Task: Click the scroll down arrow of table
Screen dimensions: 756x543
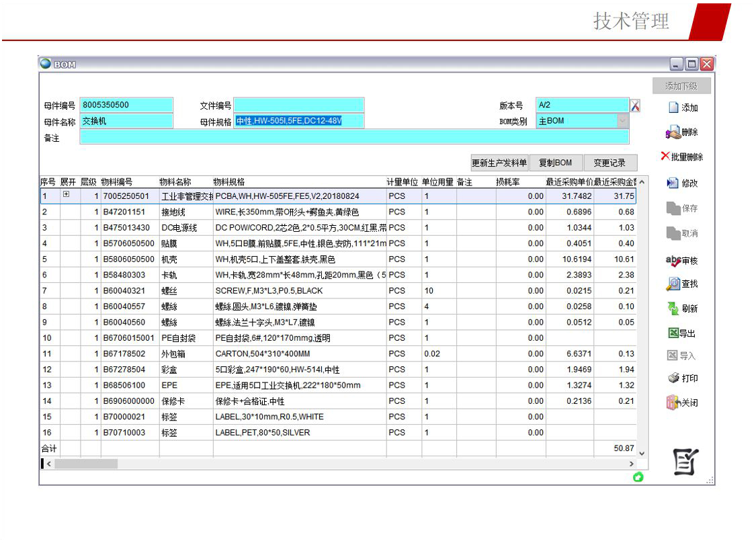Action: pos(642,453)
